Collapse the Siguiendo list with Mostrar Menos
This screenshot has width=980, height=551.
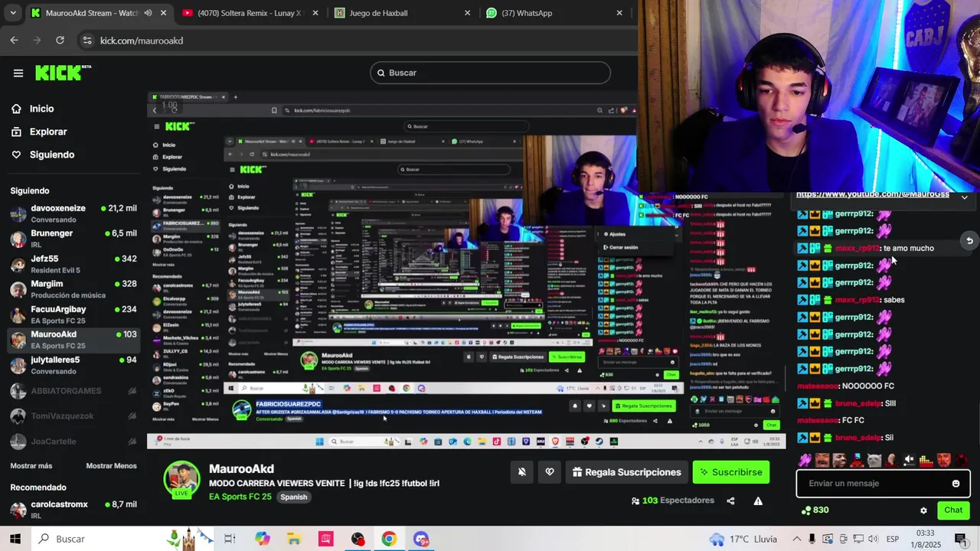[x=111, y=466]
